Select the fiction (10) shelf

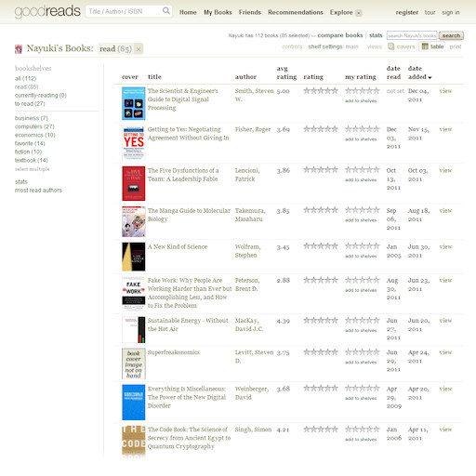[x=28, y=152]
